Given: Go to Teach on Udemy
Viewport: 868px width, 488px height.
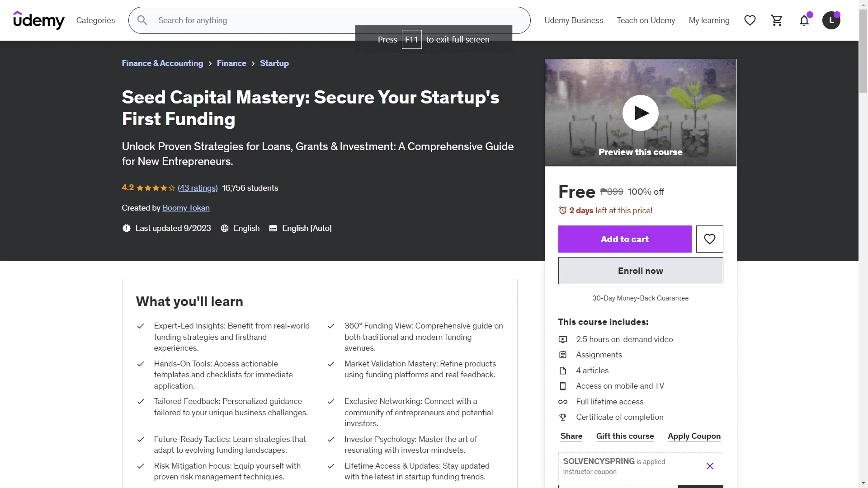Looking at the screenshot, I should (x=646, y=20).
